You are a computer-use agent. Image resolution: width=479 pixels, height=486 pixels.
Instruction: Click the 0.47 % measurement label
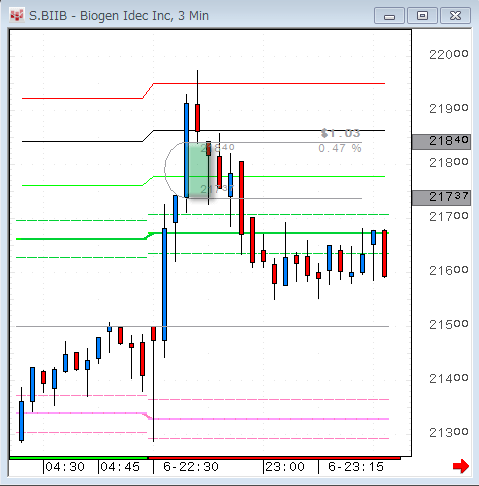coord(340,148)
